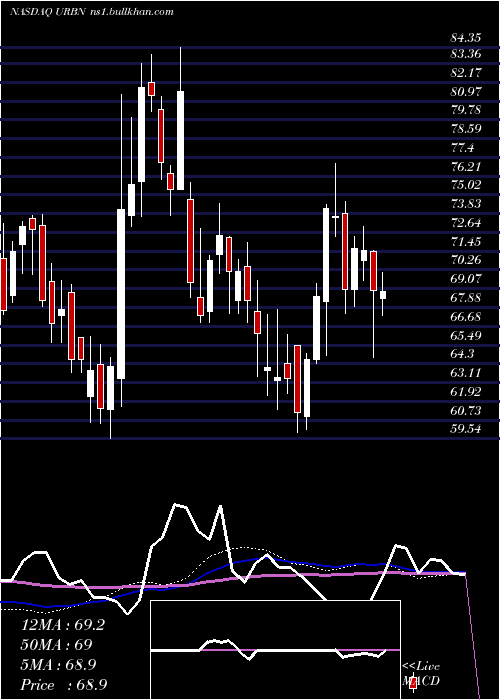
Task: Click the 61.92 price axis label
Action: 466,392
